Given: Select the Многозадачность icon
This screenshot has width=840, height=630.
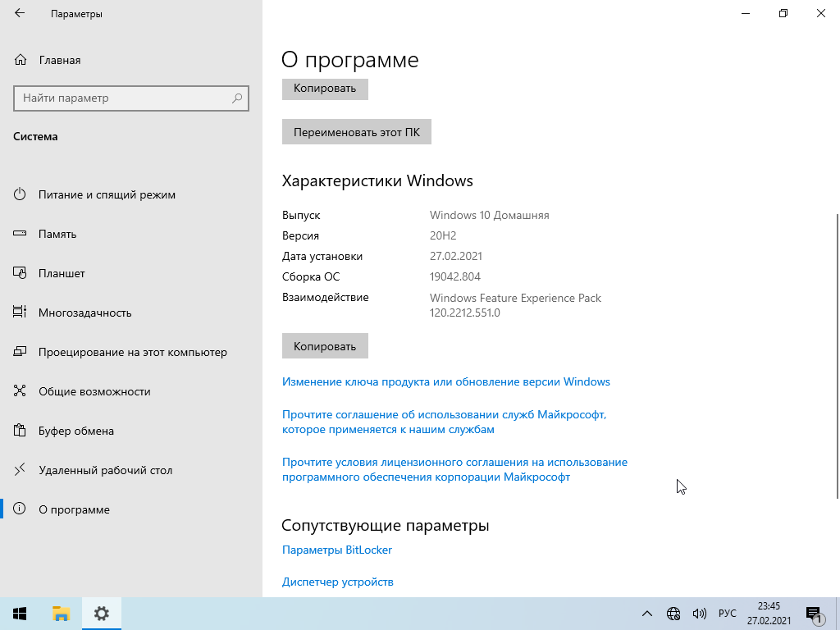Looking at the screenshot, I should 20,313.
